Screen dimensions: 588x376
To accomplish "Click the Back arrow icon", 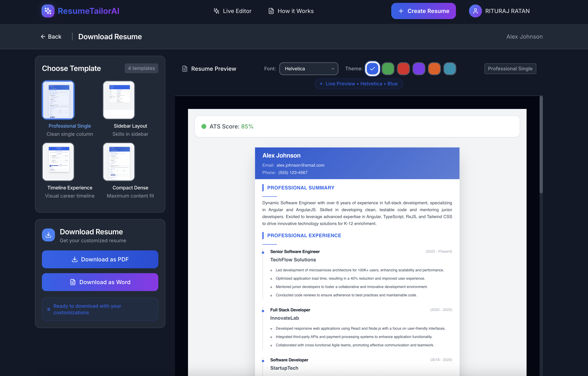I will click(43, 37).
